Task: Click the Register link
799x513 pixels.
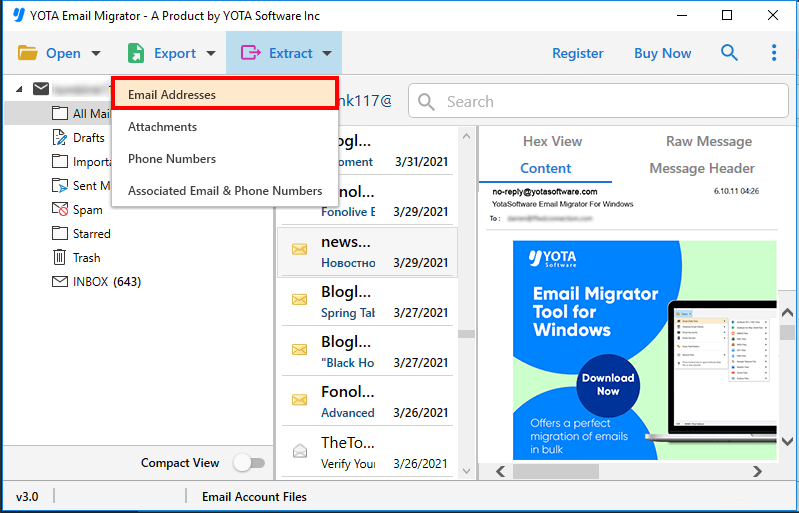Action: pyautogui.click(x=578, y=53)
